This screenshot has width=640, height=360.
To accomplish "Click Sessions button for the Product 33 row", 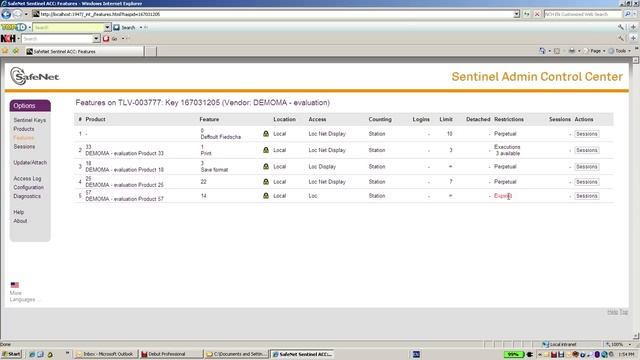I will pos(587,150).
